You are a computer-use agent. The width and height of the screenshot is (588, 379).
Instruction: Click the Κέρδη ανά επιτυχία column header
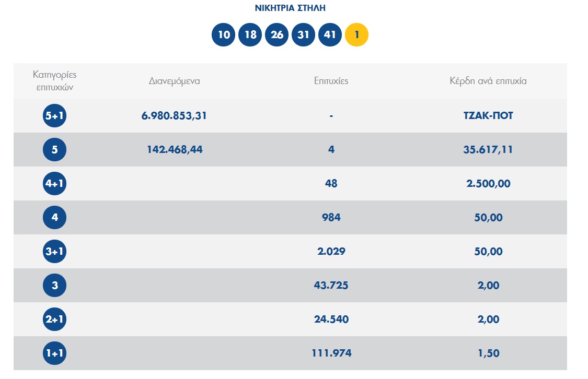(488, 81)
